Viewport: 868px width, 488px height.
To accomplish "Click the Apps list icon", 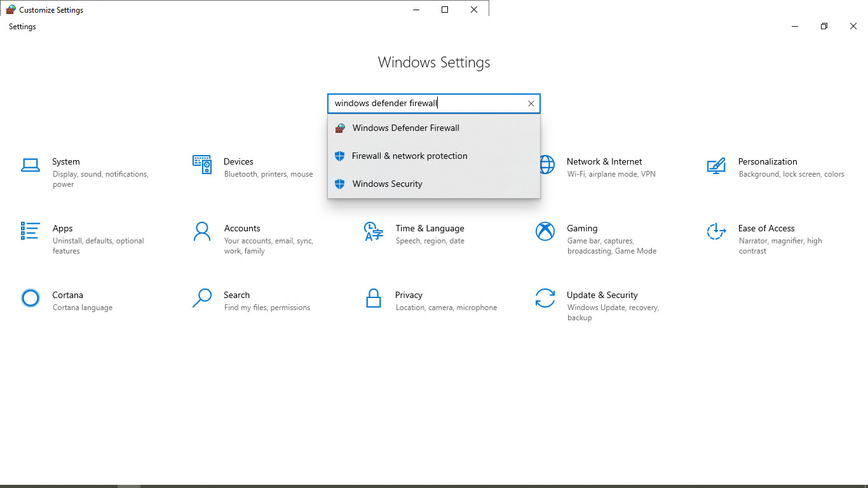I will 31,231.
